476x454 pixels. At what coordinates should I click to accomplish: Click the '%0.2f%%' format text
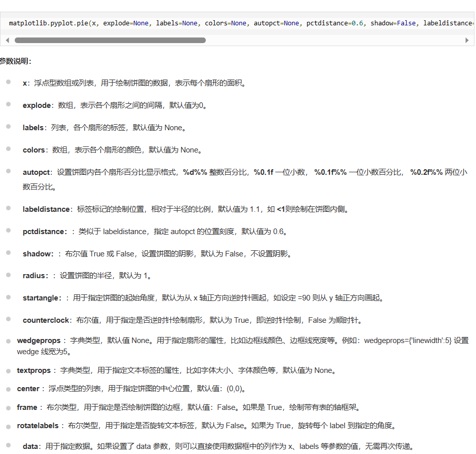426,172
